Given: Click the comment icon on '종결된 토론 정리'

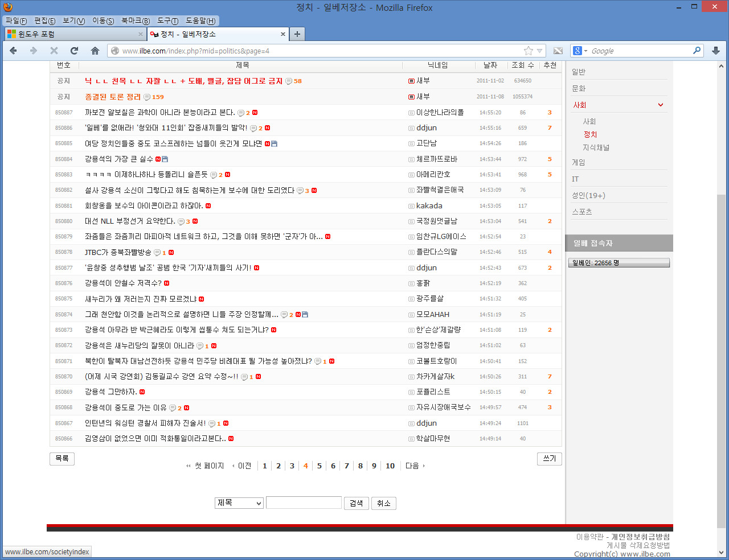Looking at the screenshot, I should click(147, 97).
